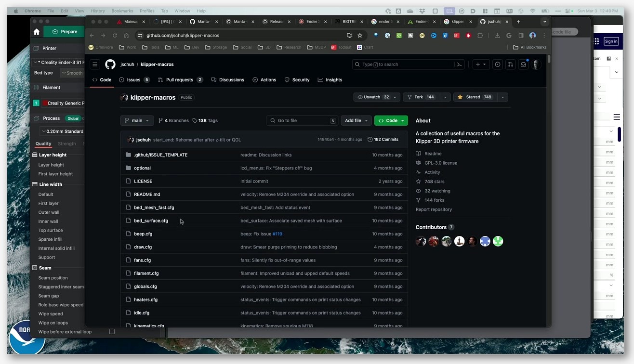Viewport: 634px width, 364px height.
Task: Go to GitHub home via Octocat logo
Action: click(110, 64)
